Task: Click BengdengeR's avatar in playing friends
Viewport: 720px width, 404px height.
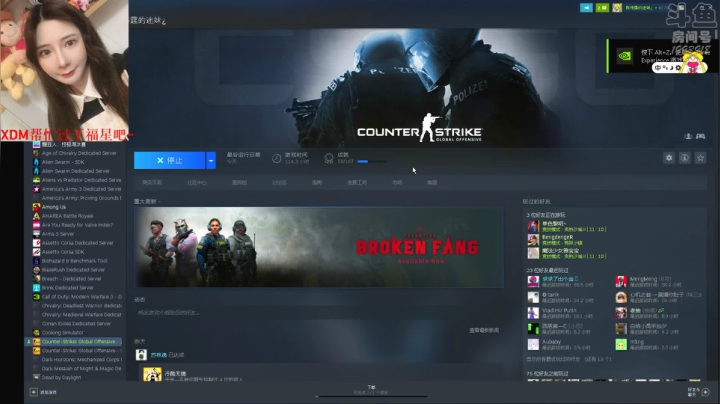Action: coord(533,240)
